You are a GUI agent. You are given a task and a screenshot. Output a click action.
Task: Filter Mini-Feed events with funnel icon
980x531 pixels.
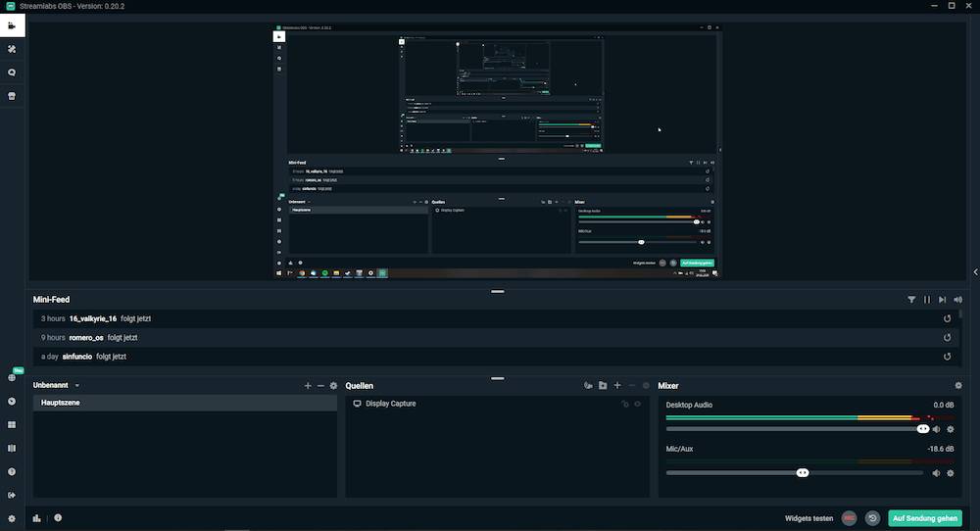coord(911,300)
